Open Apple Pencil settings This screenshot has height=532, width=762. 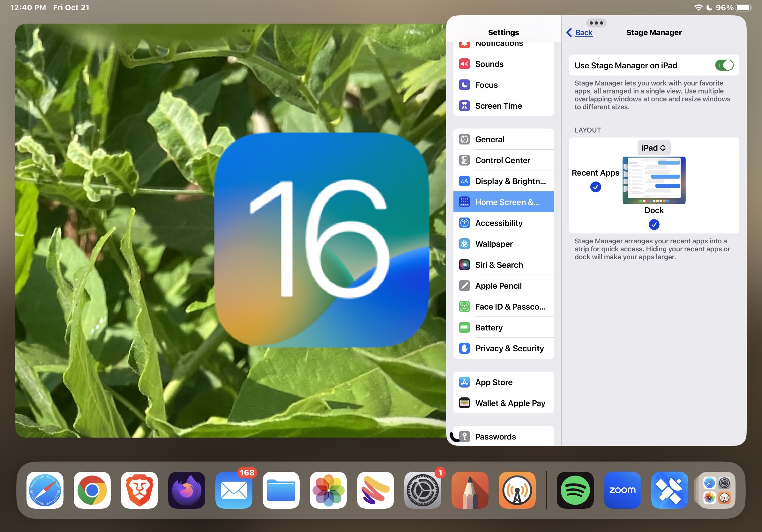504,285
